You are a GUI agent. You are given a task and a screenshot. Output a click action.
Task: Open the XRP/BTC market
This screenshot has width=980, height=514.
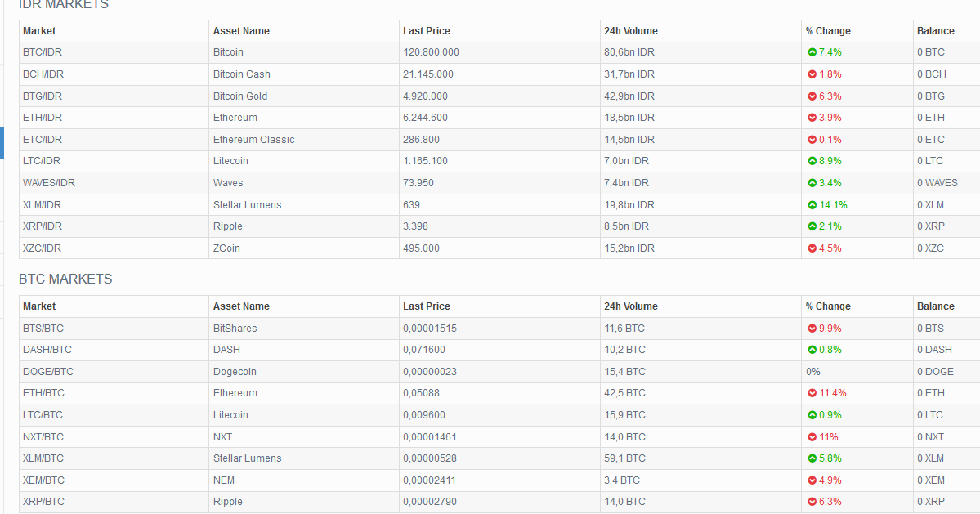point(44,502)
